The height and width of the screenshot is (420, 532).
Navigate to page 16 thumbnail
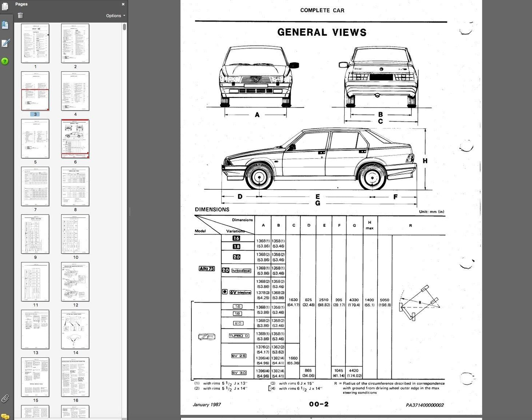tap(75, 377)
